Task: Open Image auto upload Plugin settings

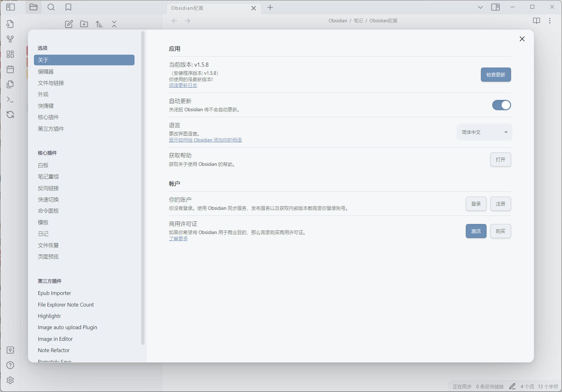Action: click(x=84, y=327)
